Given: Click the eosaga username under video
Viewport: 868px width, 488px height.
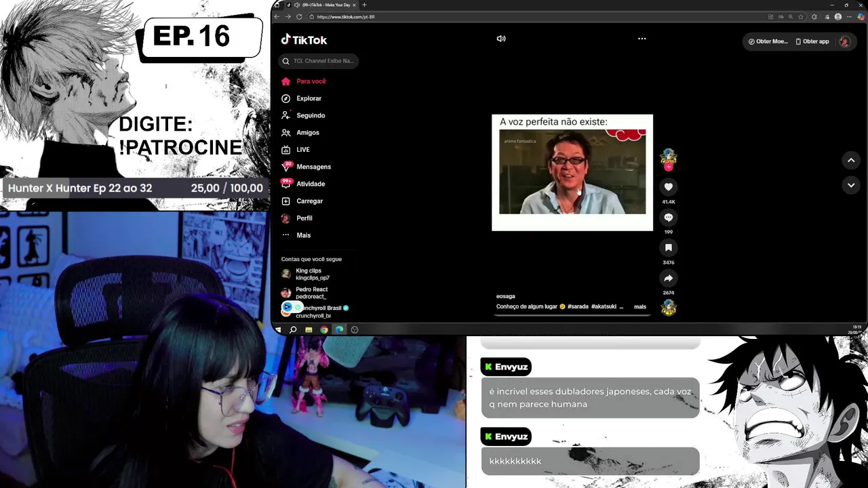Looking at the screenshot, I should pyautogui.click(x=506, y=296).
